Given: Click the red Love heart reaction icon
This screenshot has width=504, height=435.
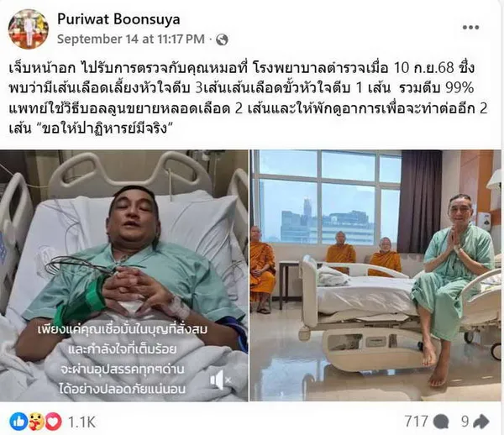Looking at the screenshot, I should pyautogui.click(x=54, y=422).
